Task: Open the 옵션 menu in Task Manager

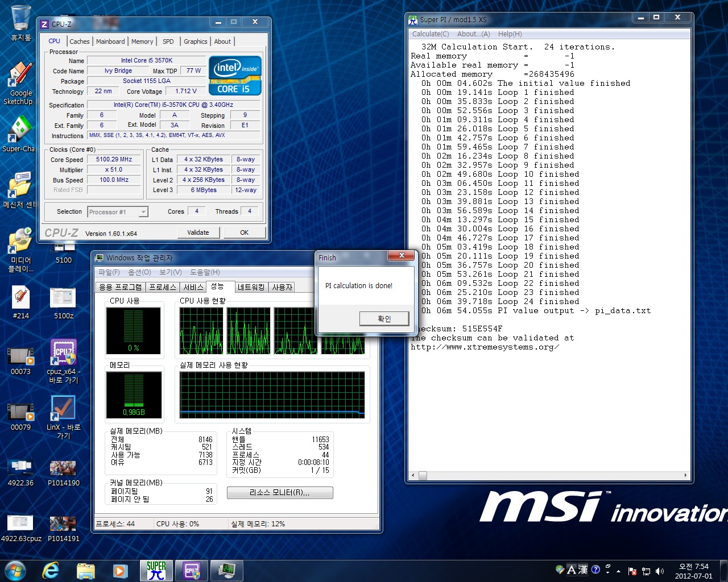Action: (139, 272)
